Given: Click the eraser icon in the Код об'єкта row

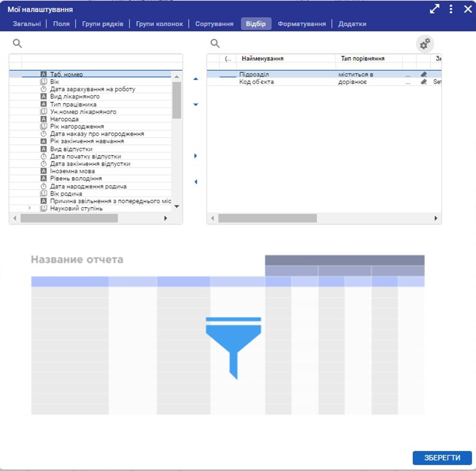Looking at the screenshot, I should tap(424, 82).
